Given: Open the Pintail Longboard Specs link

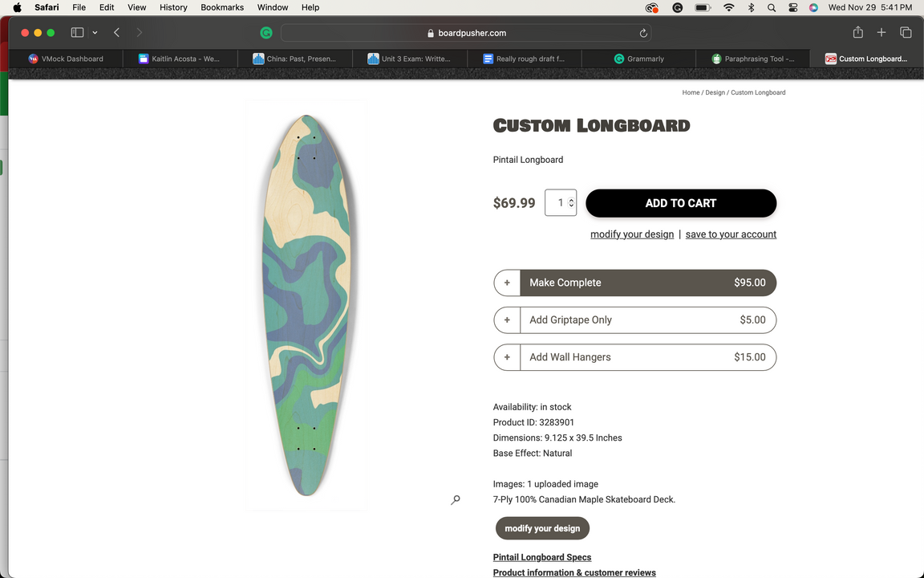Looking at the screenshot, I should (542, 557).
